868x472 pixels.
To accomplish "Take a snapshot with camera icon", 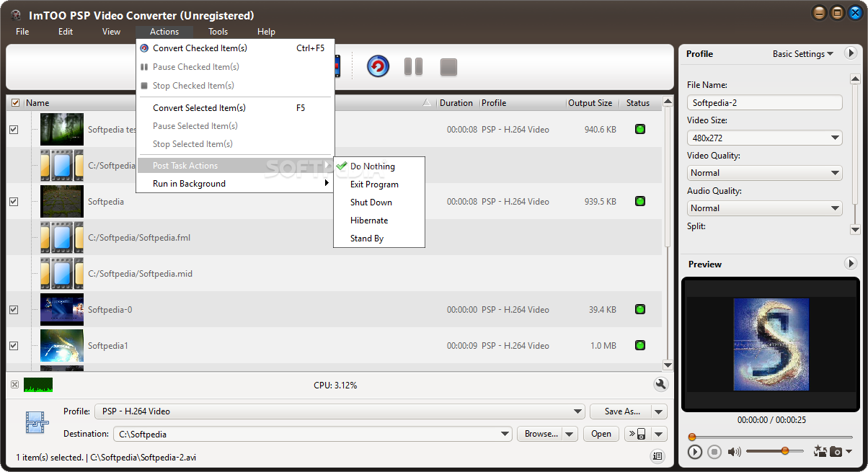I will click(x=836, y=452).
